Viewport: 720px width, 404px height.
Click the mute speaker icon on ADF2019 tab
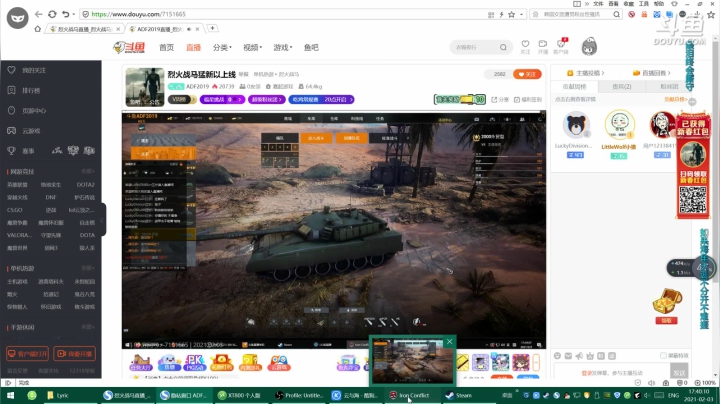point(189,29)
